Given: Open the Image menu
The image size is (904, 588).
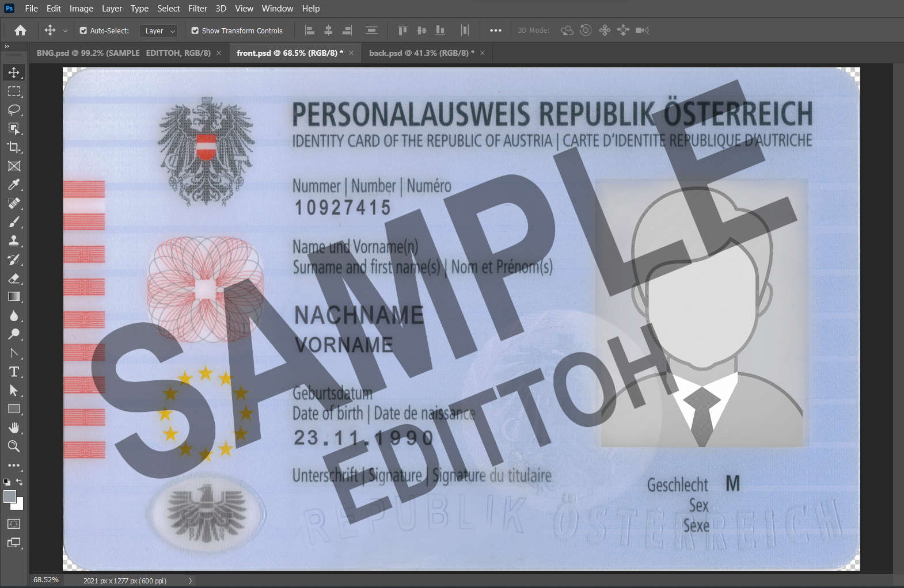Looking at the screenshot, I should 81,9.
